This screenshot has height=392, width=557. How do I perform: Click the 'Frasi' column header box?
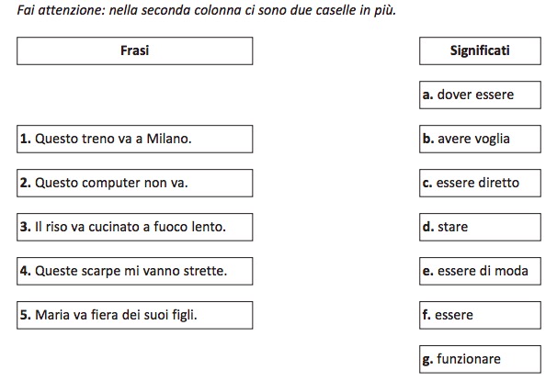(x=134, y=51)
